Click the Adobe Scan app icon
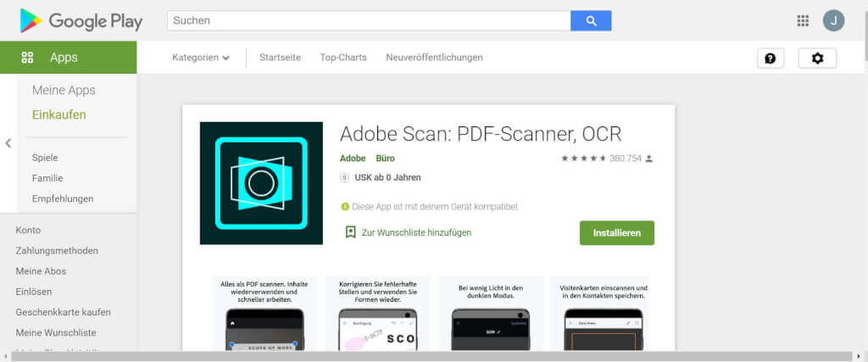Screen dimensions: 868x362 point(261,183)
